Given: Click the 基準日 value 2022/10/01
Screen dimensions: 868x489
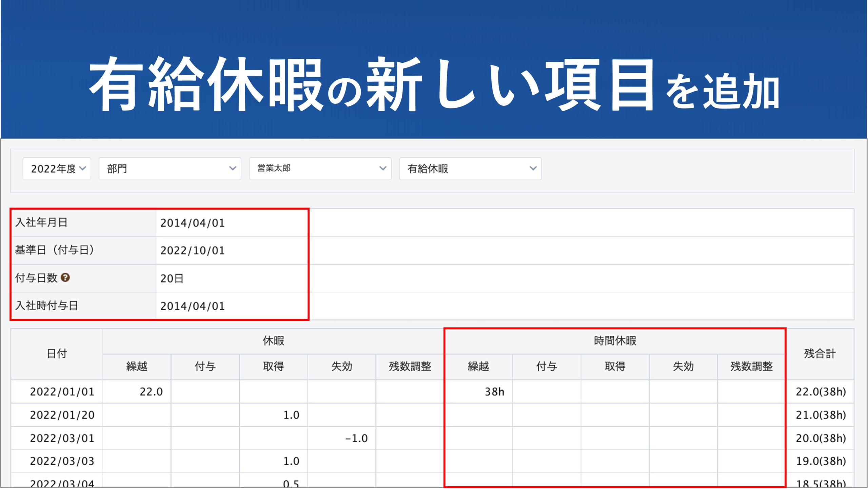Looking at the screenshot, I should 192,251.
